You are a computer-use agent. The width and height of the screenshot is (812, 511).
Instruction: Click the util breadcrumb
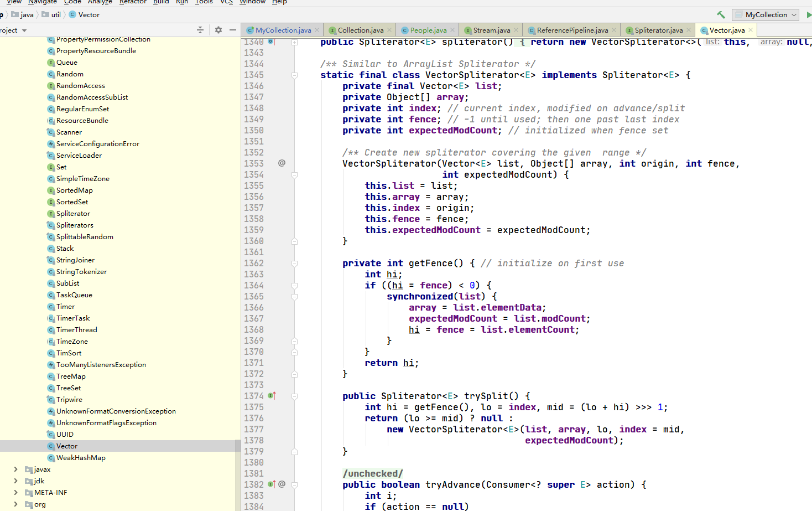pos(51,15)
